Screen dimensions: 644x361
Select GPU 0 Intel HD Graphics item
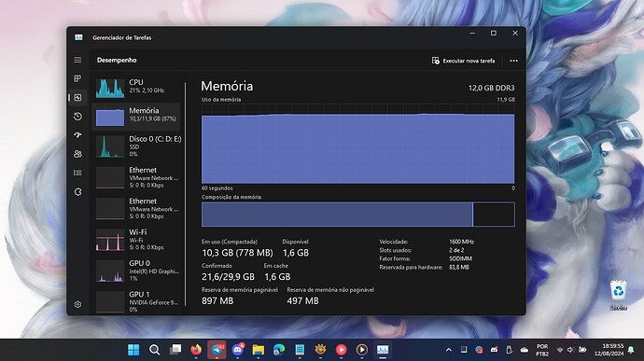pos(136,271)
